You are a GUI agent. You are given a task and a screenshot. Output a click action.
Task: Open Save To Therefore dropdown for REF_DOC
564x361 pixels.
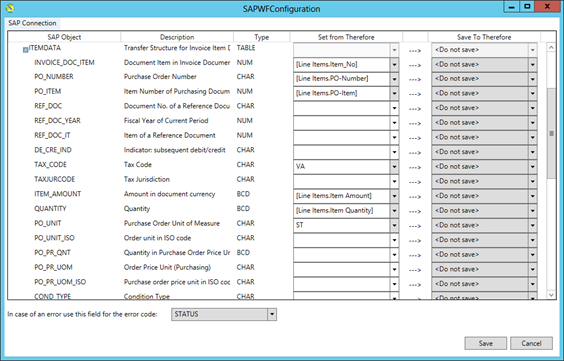tap(533, 108)
